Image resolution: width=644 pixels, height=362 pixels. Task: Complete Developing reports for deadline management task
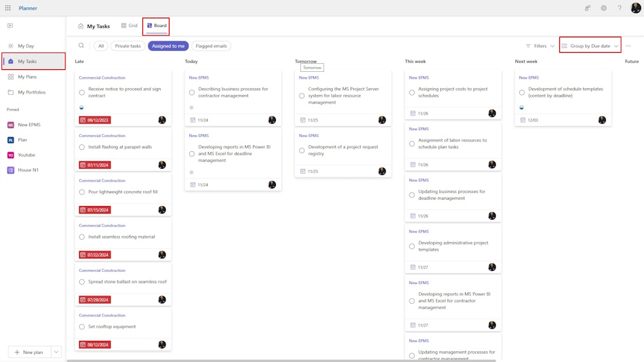click(x=192, y=154)
